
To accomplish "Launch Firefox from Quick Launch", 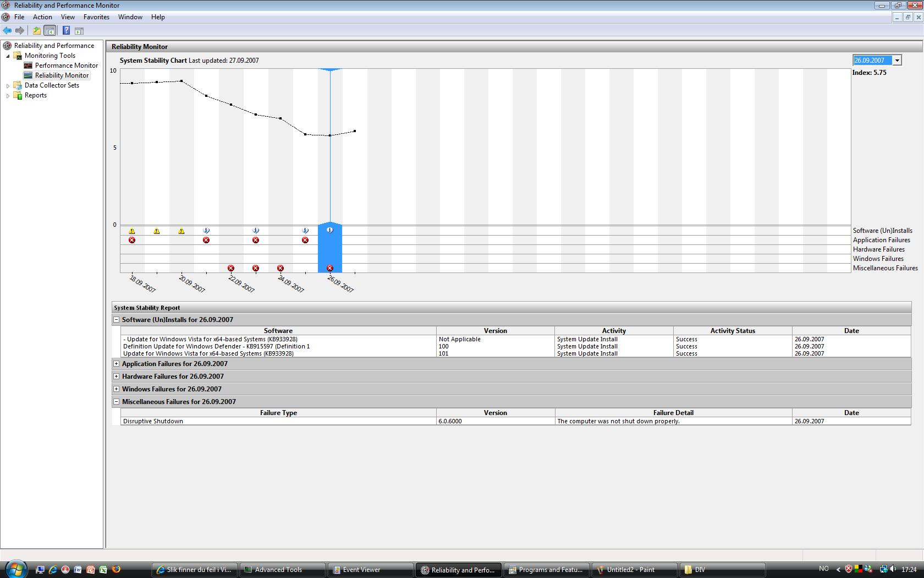I will pyautogui.click(x=116, y=570).
